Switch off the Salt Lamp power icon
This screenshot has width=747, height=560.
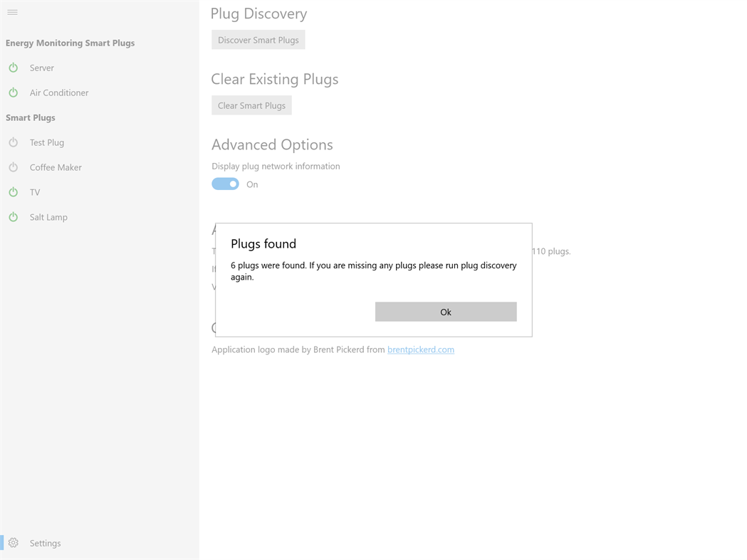click(14, 217)
